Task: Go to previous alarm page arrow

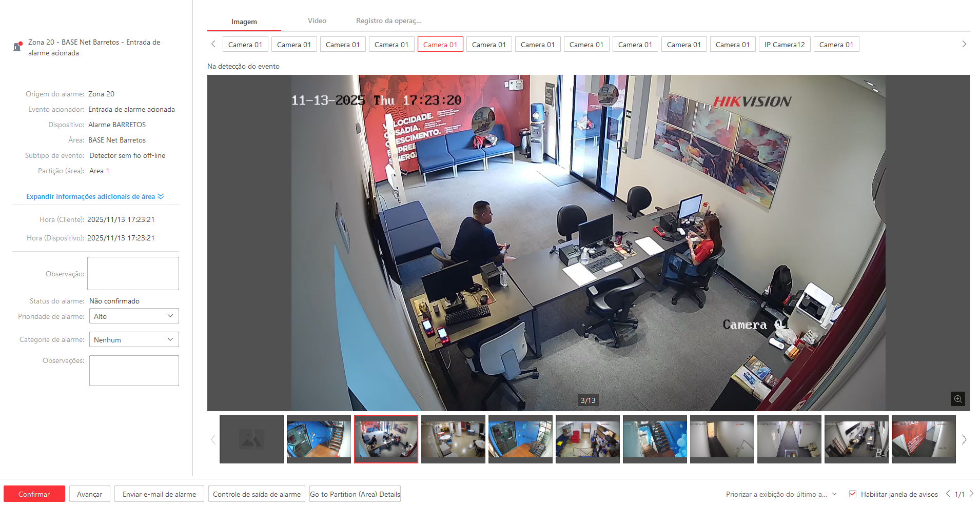Action: (x=948, y=494)
